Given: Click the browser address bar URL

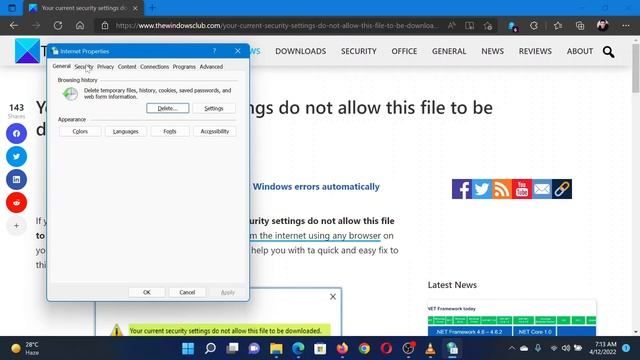Looking at the screenshot, I should [x=278, y=25].
